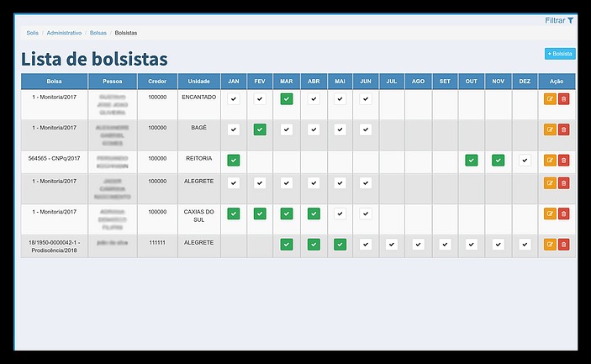Image resolution: width=591 pixels, height=364 pixels.
Task: Edit the BAGÉ scholarship row
Action: (550, 129)
